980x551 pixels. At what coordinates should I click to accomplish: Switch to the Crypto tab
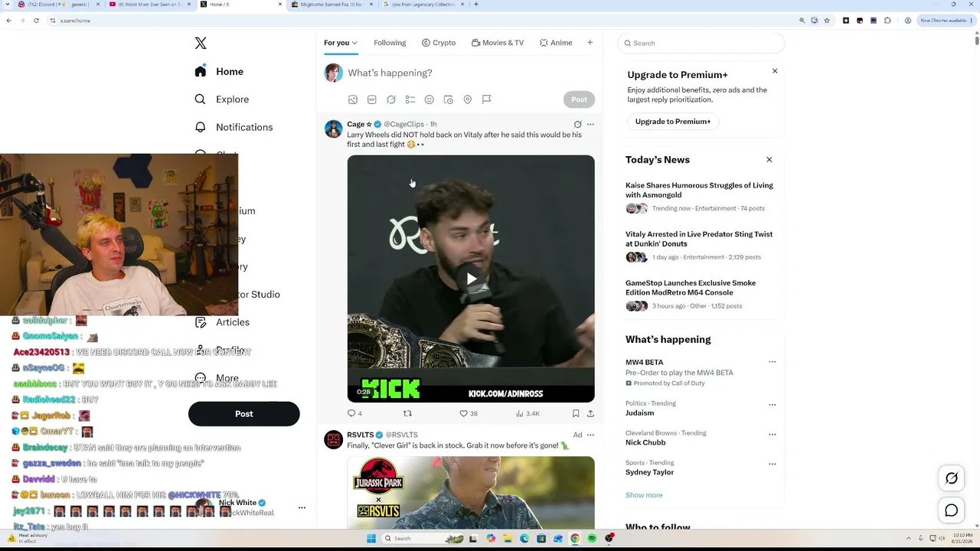439,43
